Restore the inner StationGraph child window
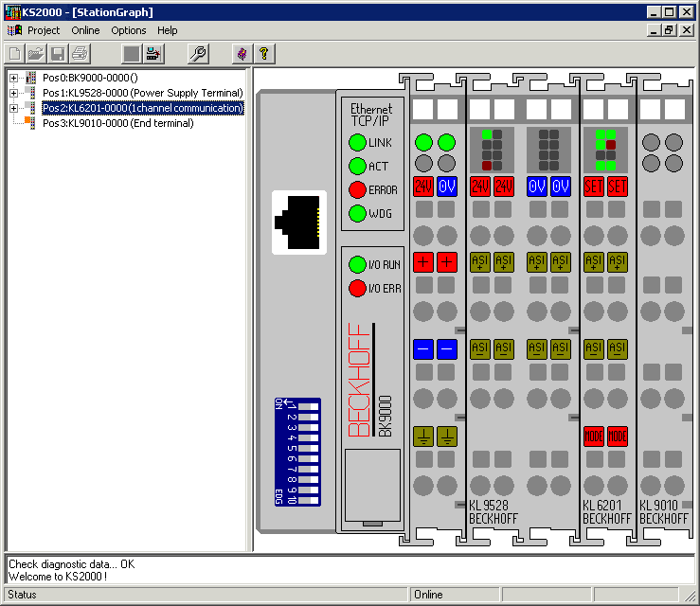The image size is (700, 606). click(x=669, y=30)
